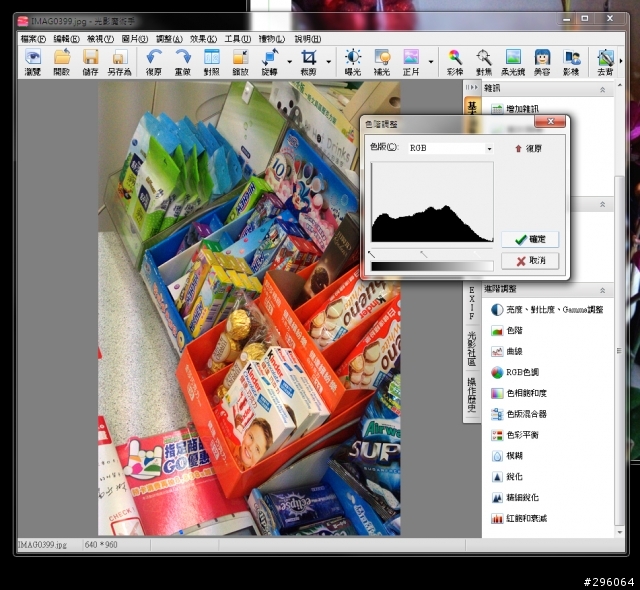640x590 pixels.
Task: Click the white point levels slider
Action: click(477, 254)
